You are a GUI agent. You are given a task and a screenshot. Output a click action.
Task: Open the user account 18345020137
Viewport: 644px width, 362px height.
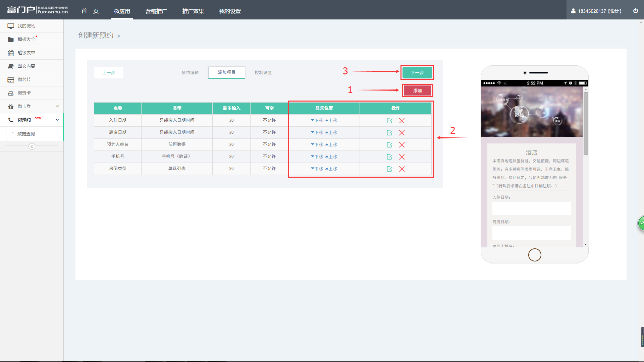pyautogui.click(x=596, y=11)
